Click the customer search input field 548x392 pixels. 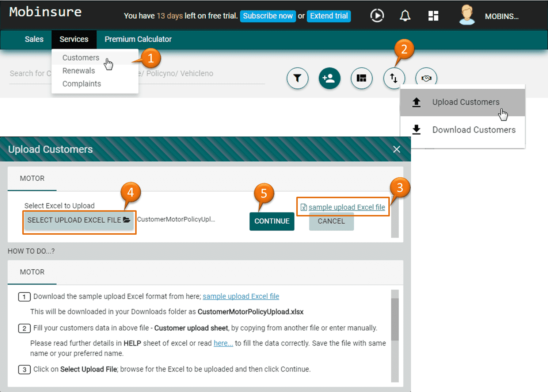click(x=137, y=74)
